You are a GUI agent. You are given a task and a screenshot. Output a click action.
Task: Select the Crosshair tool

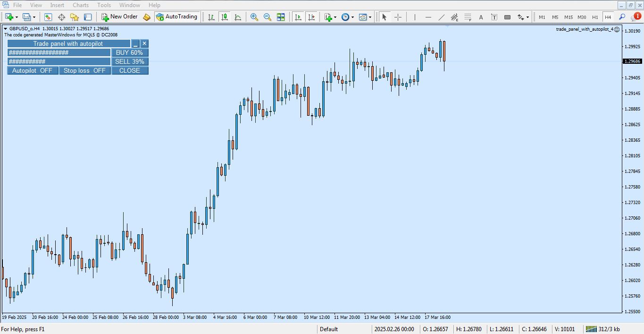coord(398,17)
